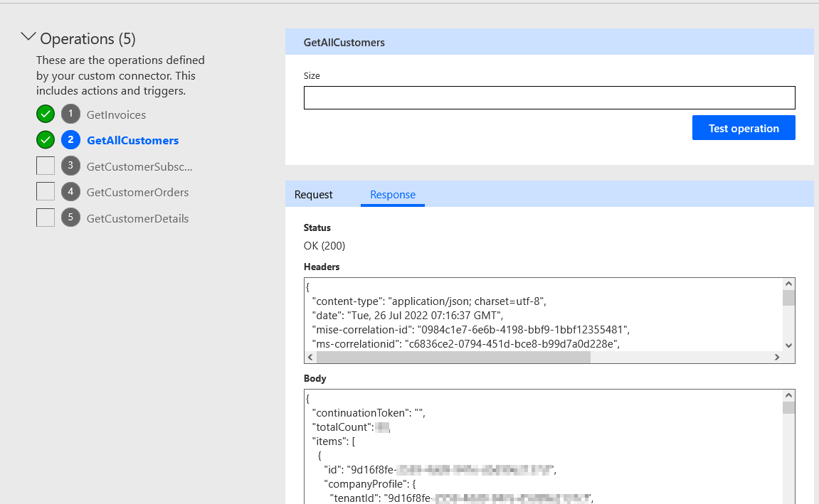Viewport: 819px width, 504px height.
Task: Click the "mise-correlation-id" header line
Action: 470,330
